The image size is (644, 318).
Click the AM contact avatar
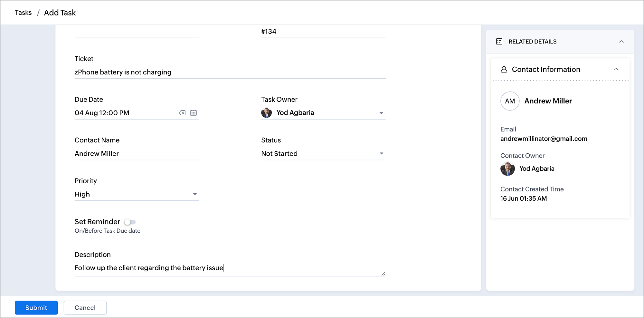point(510,101)
